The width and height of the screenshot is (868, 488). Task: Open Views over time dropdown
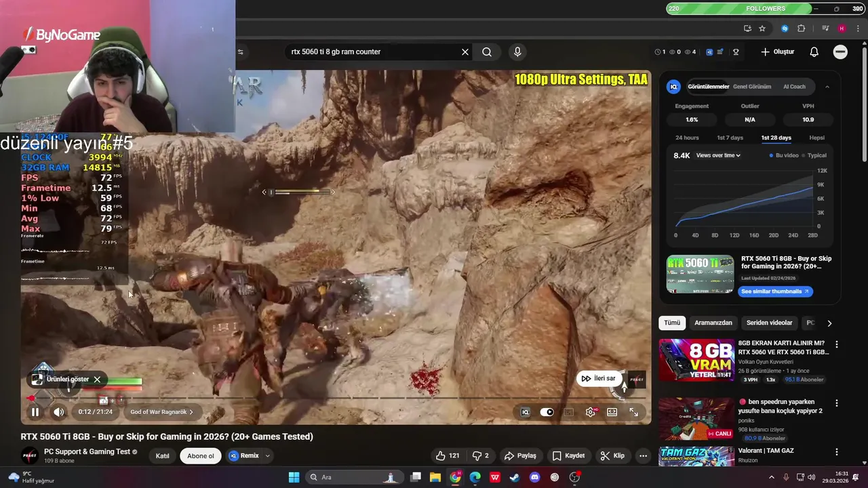[x=718, y=155]
